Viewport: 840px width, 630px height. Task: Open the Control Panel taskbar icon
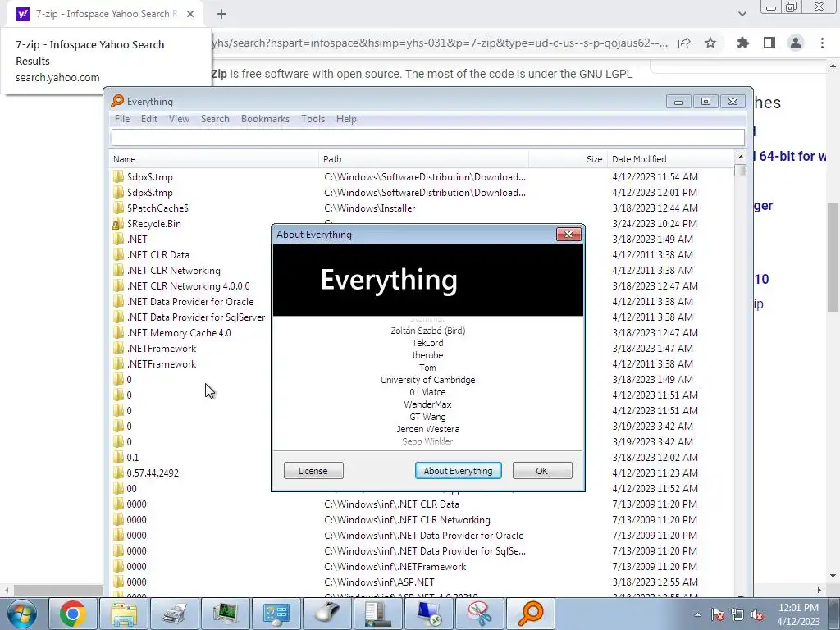276,614
